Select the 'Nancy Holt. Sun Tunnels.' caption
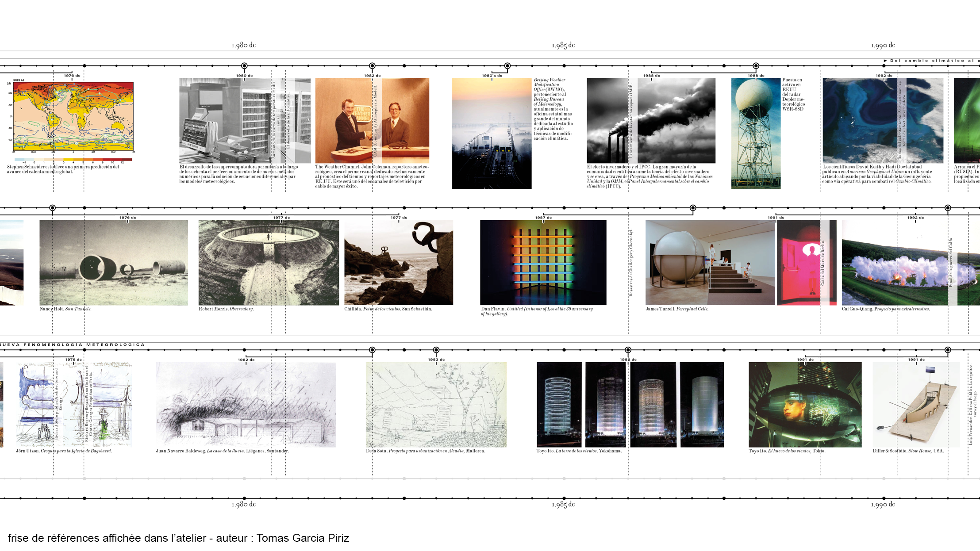The image size is (980, 551). (65, 309)
